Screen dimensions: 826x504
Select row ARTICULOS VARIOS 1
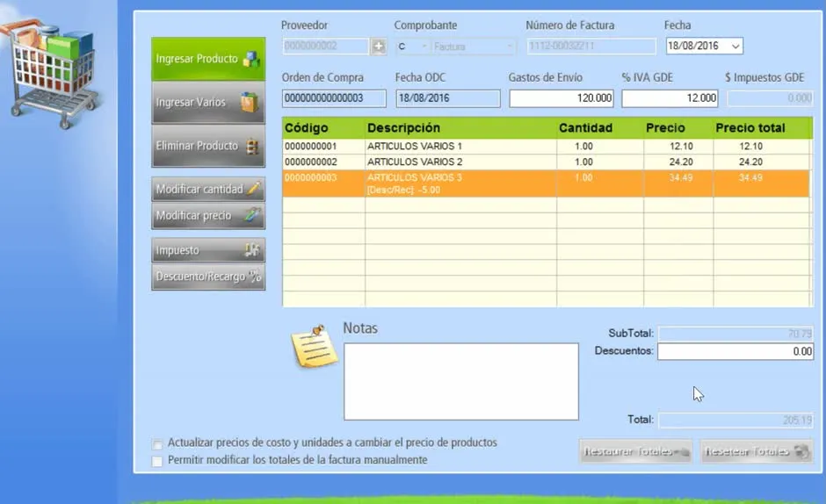click(x=546, y=147)
